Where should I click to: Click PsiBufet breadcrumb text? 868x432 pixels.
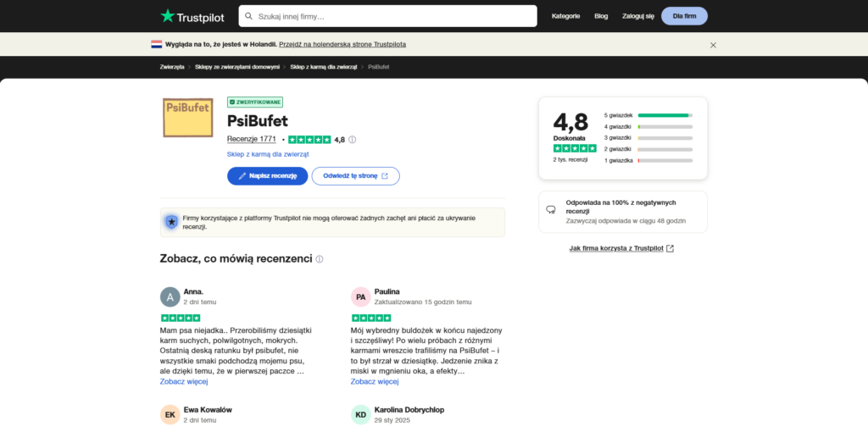coord(379,67)
